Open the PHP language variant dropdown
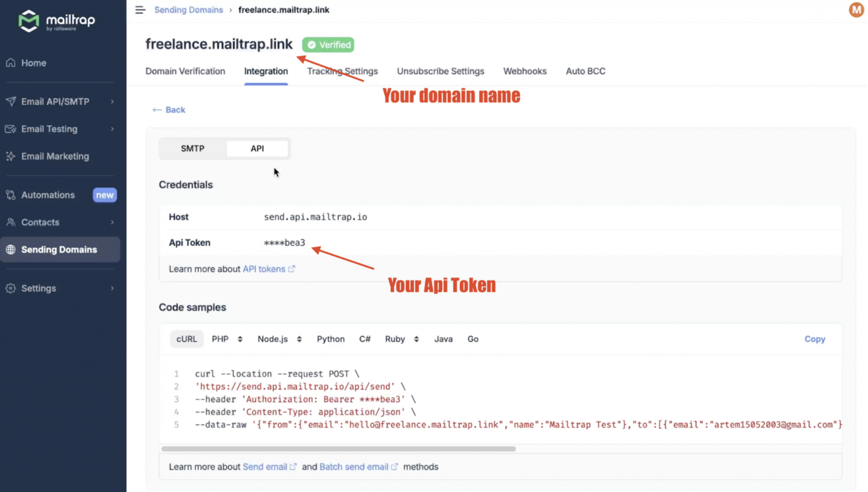The image size is (868, 492). click(x=240, y=339)
